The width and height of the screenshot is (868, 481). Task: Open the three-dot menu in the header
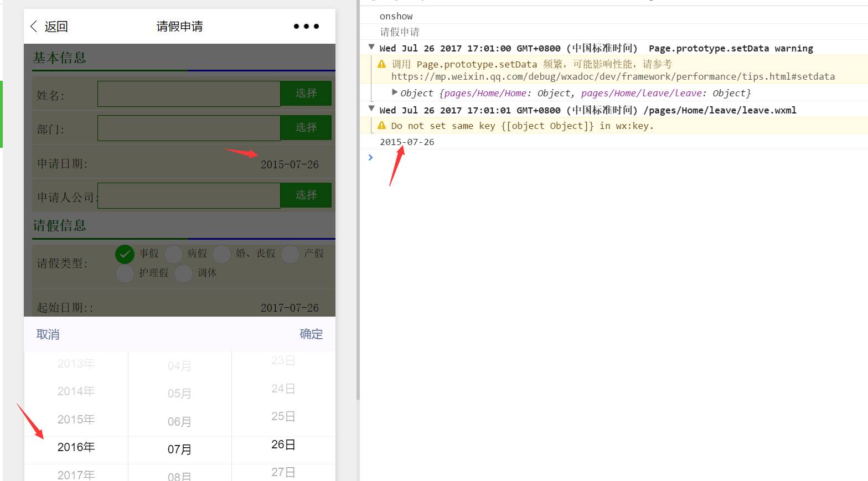pos(306,27)
